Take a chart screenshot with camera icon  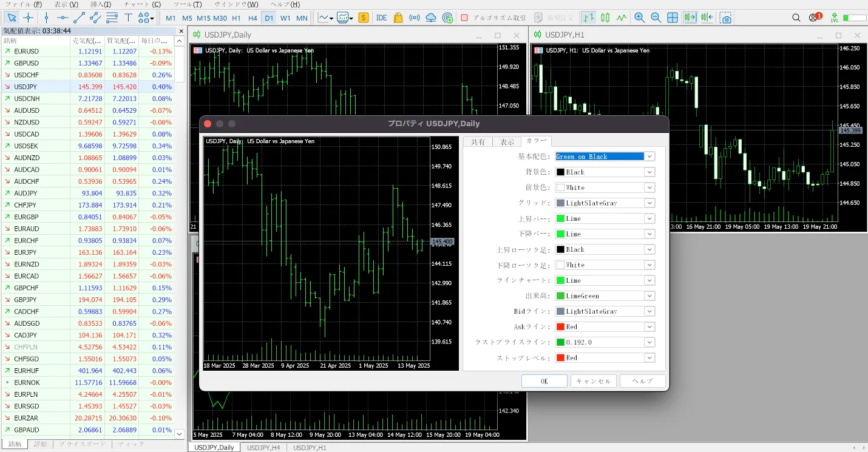point(726,18)
